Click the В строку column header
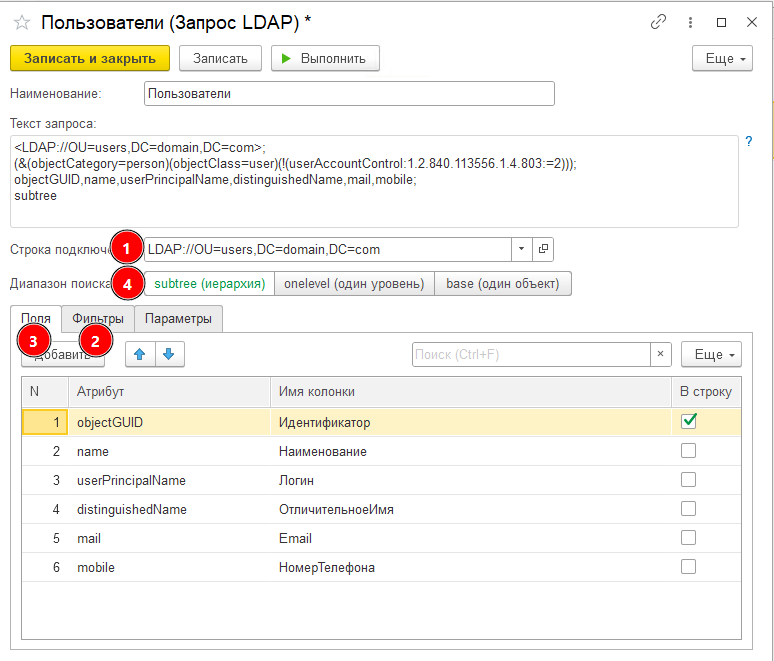This screenshot has width=774, height=661. click(x=706, y=392)
